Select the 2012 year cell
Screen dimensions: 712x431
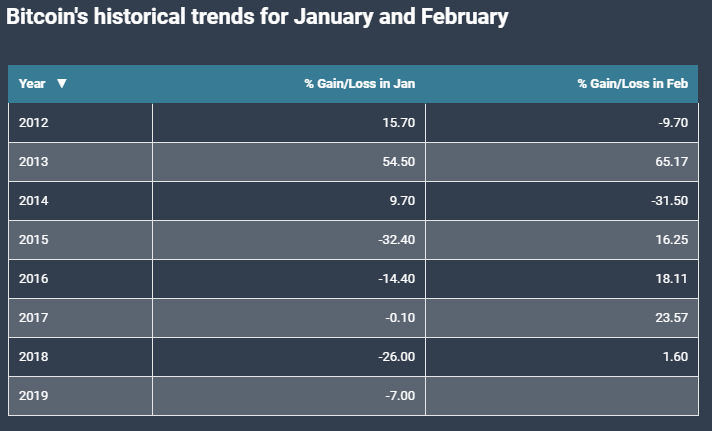(x=33, y=123)
